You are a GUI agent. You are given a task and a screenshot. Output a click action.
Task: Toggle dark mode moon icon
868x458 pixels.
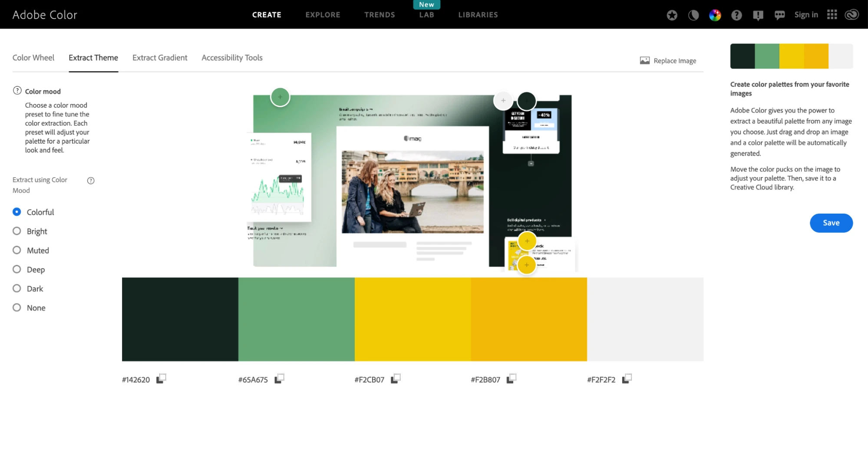point(693,15)
